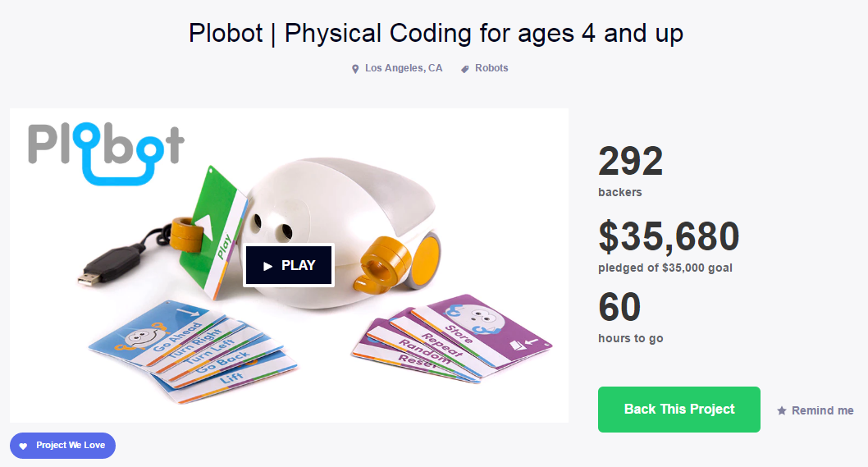Click the Plobot project title heading
This screenshot has height=467, width=868.
point(436,34)
